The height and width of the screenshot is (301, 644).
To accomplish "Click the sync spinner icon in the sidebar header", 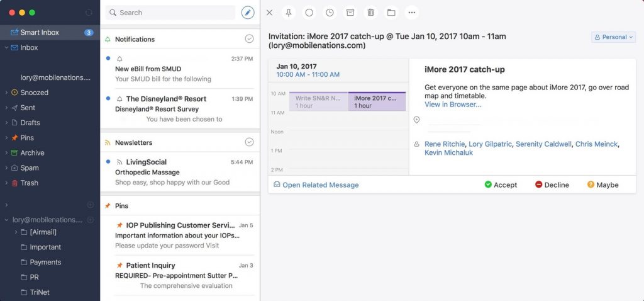I will tap(89, 13).
